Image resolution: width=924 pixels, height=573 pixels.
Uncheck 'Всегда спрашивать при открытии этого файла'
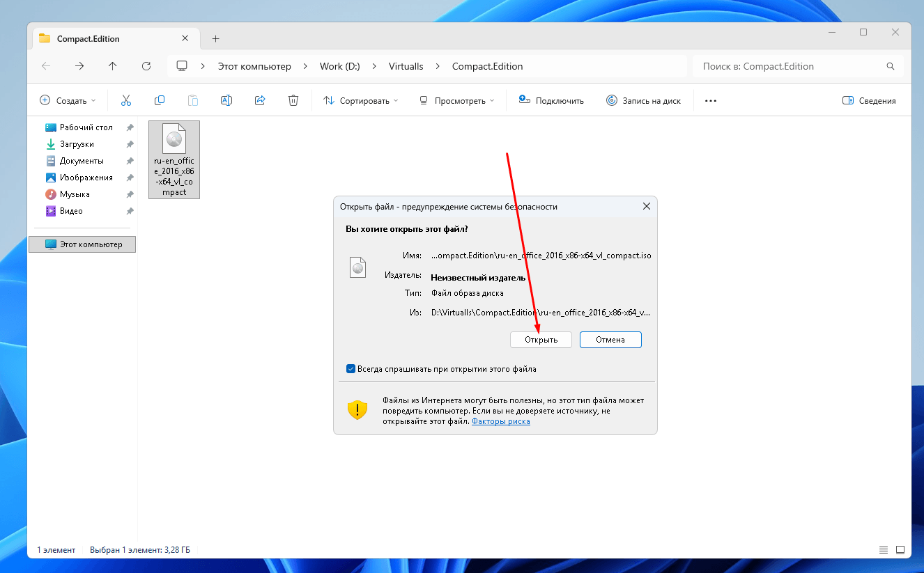click(351, 369)
